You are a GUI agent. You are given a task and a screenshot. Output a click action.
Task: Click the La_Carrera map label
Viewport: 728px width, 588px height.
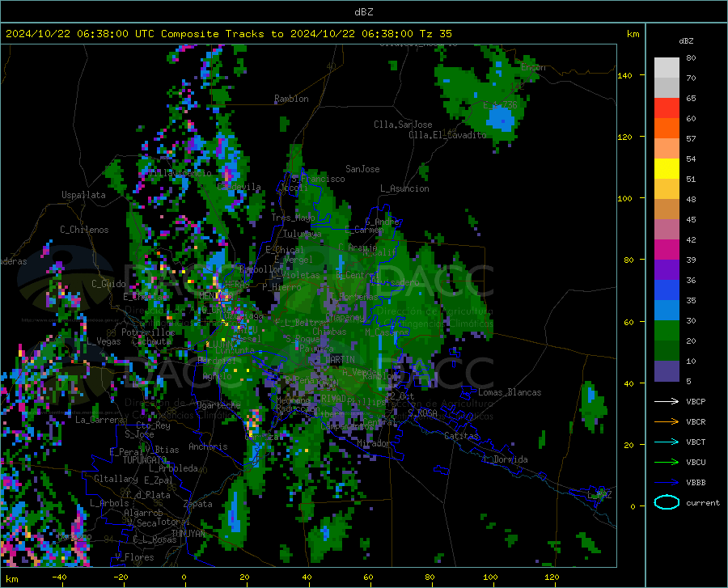coord(99,420)
